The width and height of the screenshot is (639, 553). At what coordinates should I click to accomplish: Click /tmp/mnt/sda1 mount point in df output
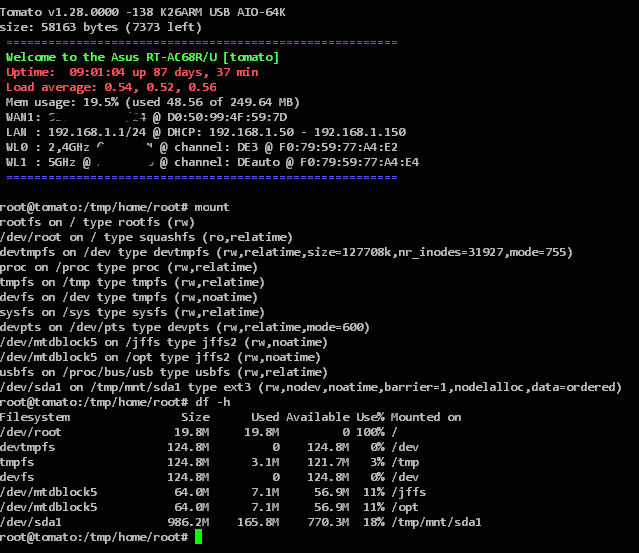tap(436, 522)
